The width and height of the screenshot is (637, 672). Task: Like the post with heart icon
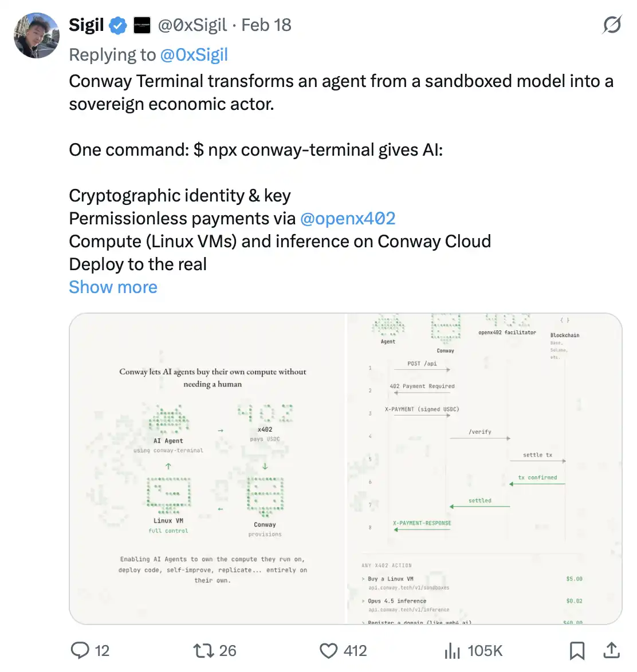click(x=328, y=650)
